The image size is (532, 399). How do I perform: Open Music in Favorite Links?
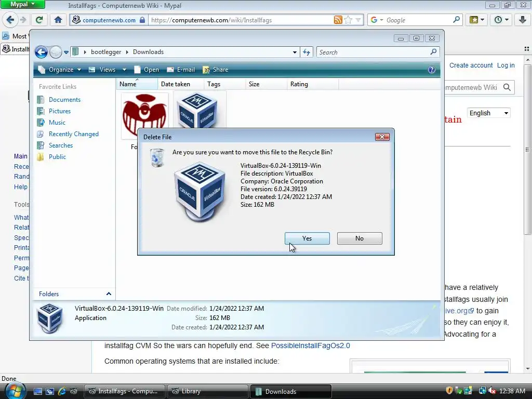coord(57,123)
